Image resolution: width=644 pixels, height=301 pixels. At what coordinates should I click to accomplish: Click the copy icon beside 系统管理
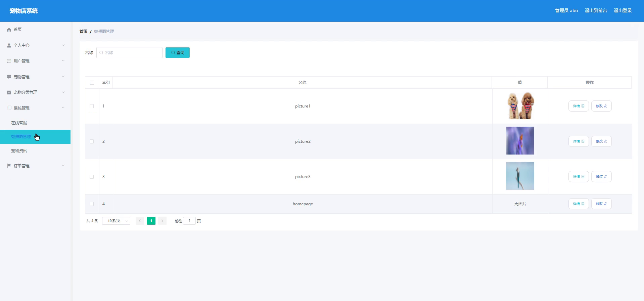tap(9, 108)
